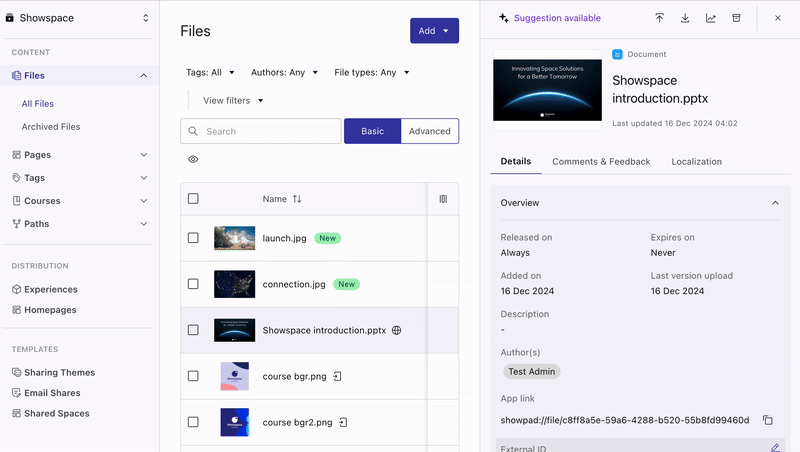This screenshot has width=800, height=452.
Task: Expand the Courses sidebar section chevron
Action: tap(144, 200)
